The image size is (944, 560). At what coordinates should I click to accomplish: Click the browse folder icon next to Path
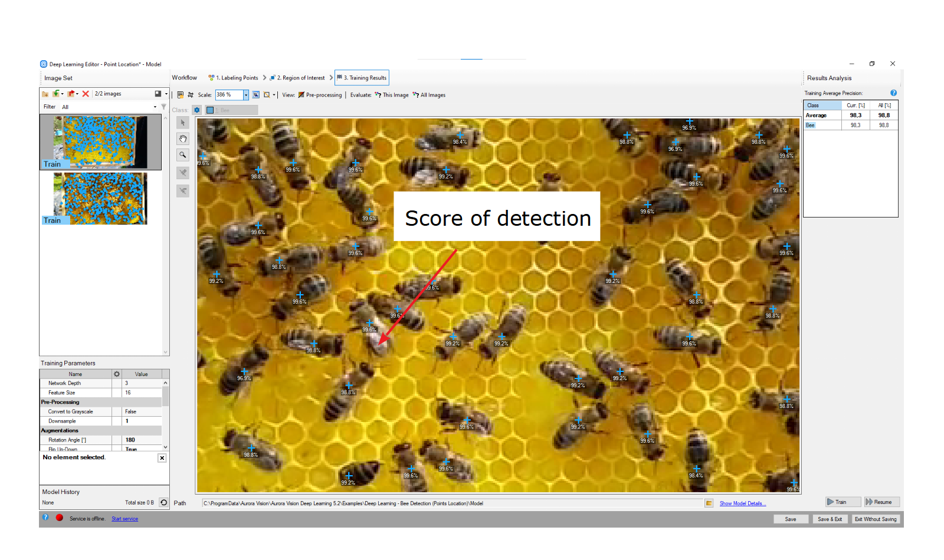tap(709, 503)
